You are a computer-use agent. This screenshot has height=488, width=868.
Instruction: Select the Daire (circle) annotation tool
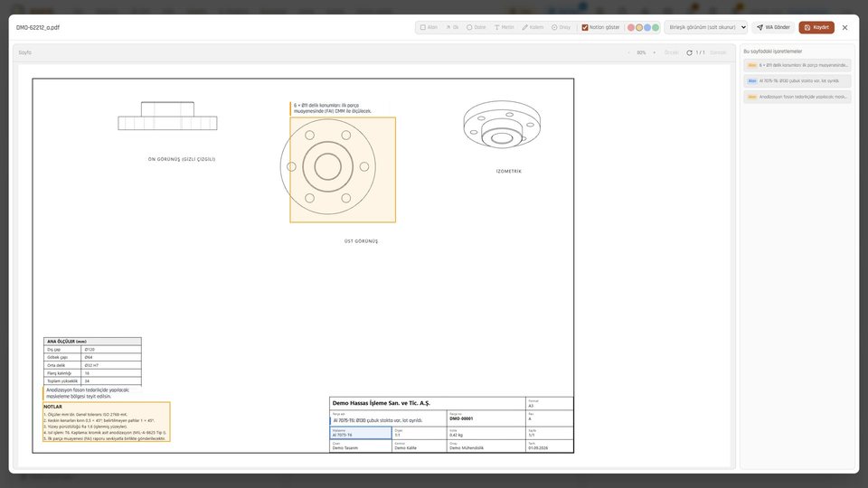(476, 27)
